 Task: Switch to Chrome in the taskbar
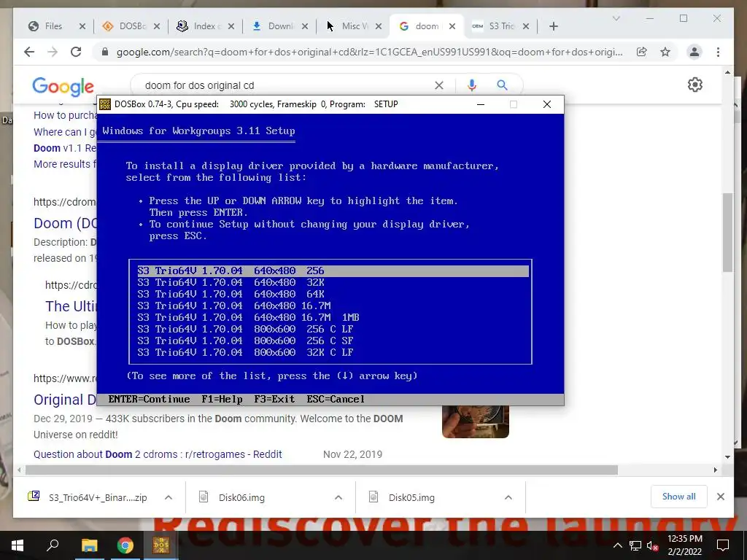[x=125, y=545]
